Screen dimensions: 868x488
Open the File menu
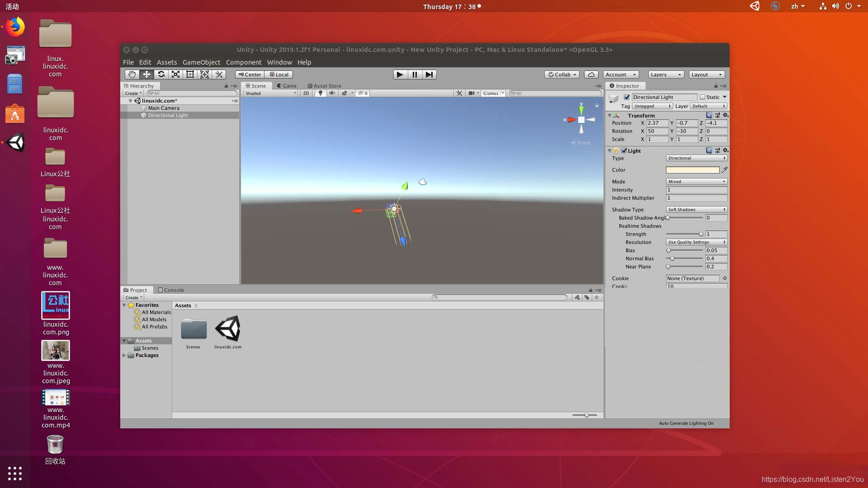[x=128, y=62]
